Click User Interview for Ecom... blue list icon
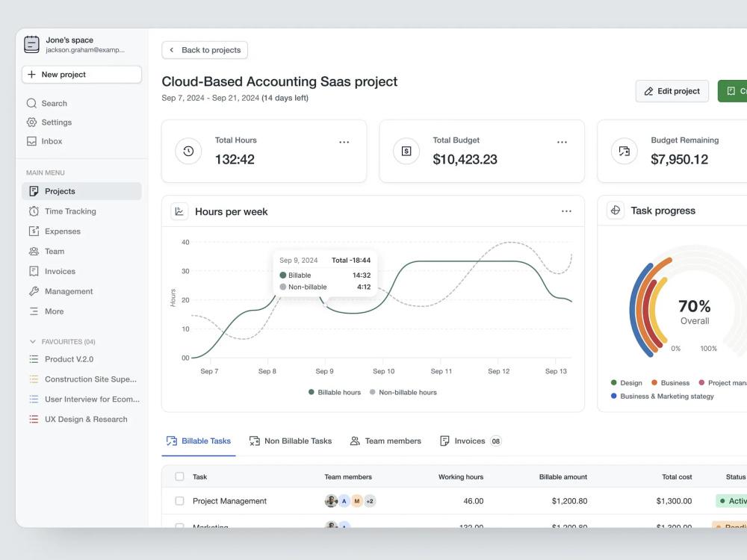The height and width of the screenshot is (560, 747). [34, 399]
